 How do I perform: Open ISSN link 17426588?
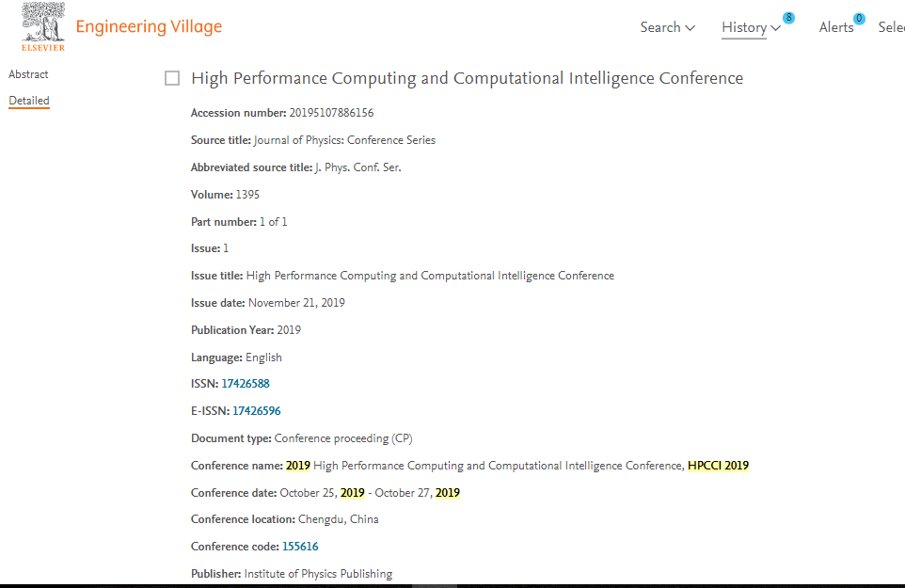point(245,384)
